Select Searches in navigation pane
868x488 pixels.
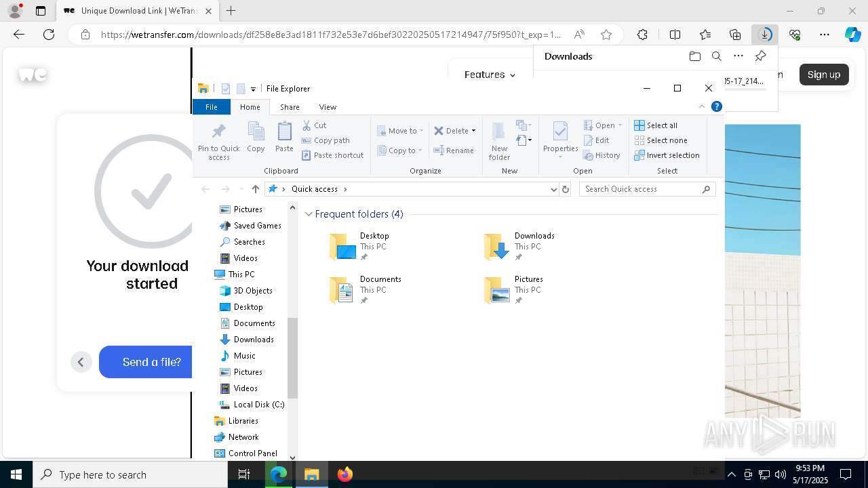click(242, 242)
